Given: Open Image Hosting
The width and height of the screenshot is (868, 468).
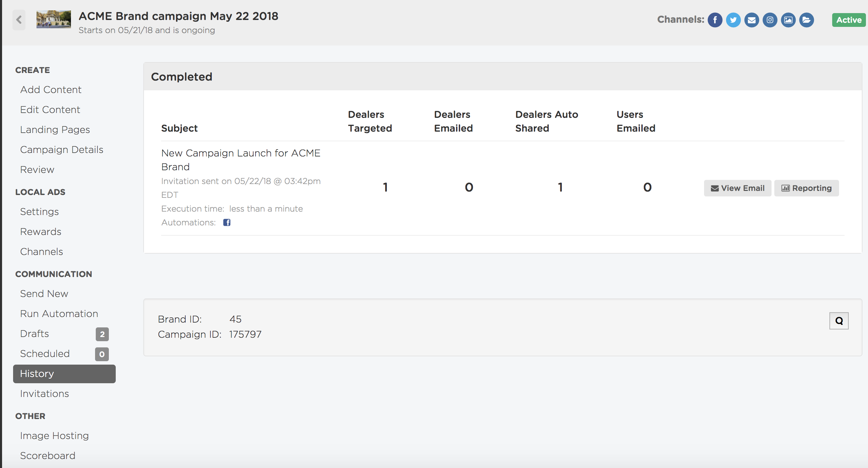Looking at the screenshot, I should click(x=54, y=436).
